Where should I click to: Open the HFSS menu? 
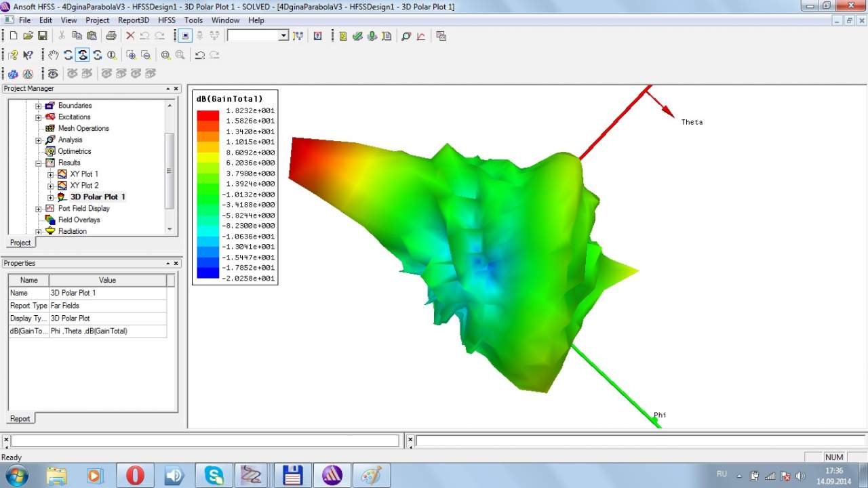pos(166,20)
